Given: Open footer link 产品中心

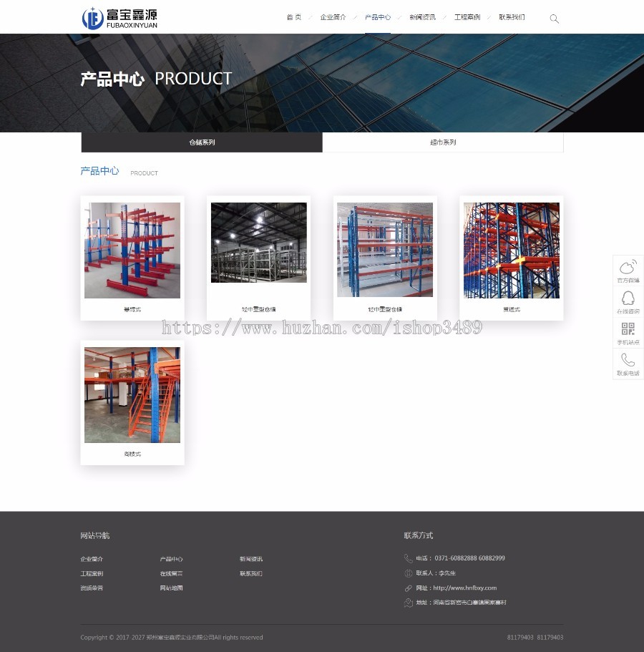Looking at the screenshot, I should pyautogui.click(x=171, y=559).
